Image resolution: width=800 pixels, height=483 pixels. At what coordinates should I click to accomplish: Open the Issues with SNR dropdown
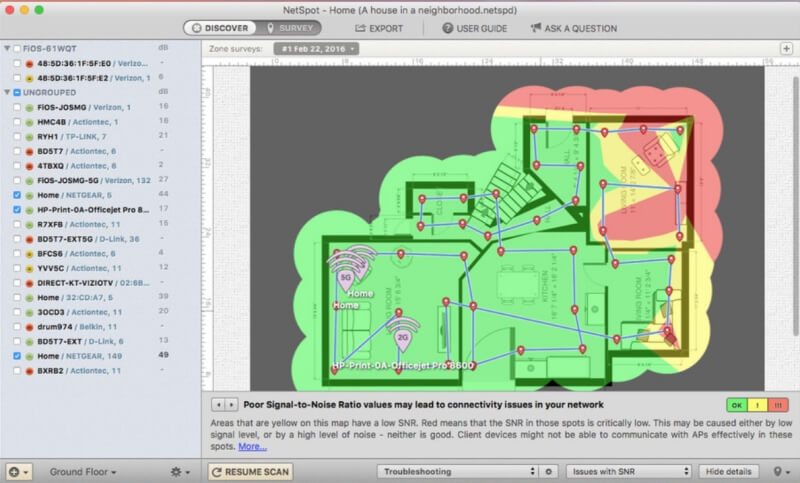(629, 472)
